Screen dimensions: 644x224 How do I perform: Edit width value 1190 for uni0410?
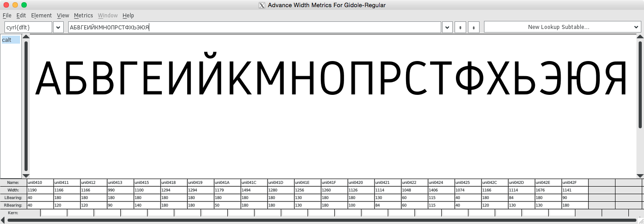(x=40, y=190)
